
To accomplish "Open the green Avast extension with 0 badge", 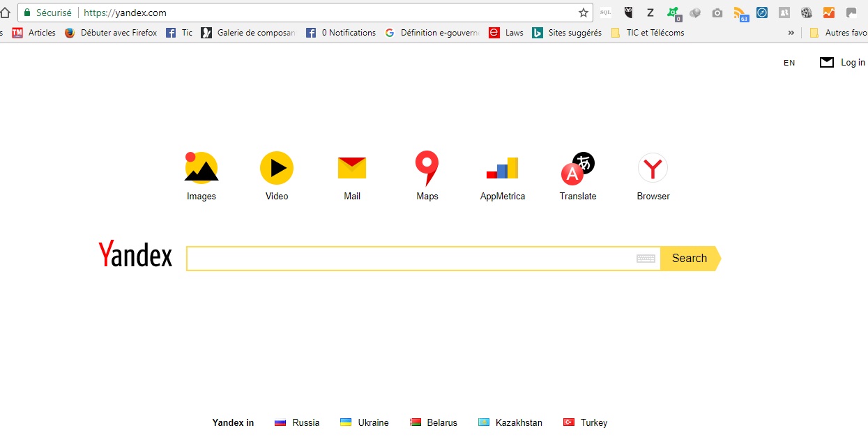I will (x=673, y=13).
